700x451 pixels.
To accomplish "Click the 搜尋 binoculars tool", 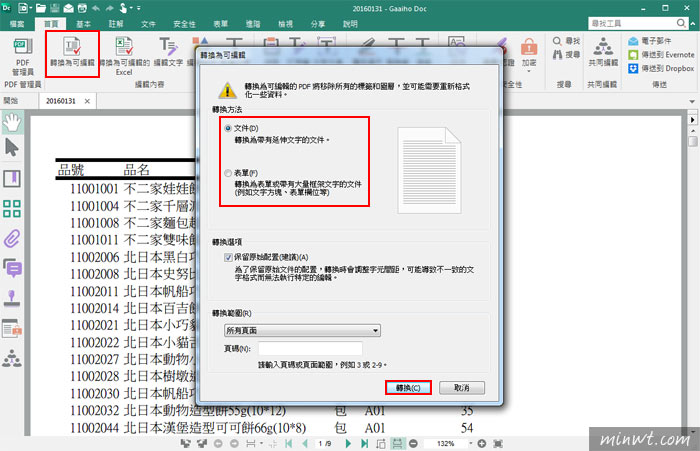I will (x=566, y=54).
